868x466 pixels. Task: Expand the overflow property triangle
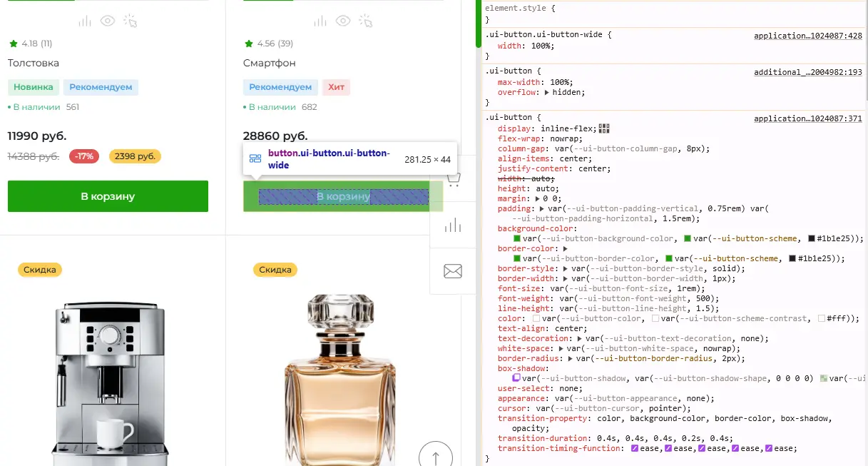click(x=547, y=92)
